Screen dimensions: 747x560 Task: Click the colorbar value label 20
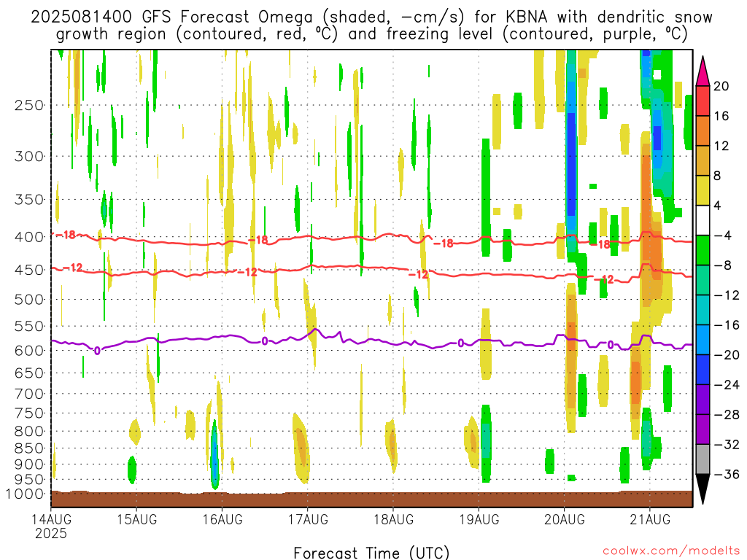pos(721,86)
